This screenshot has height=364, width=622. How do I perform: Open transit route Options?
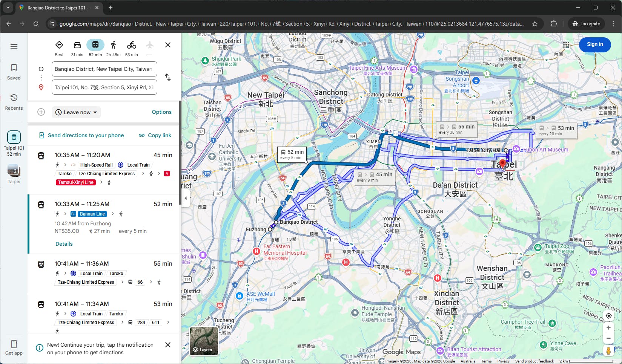tap(162, 112)
